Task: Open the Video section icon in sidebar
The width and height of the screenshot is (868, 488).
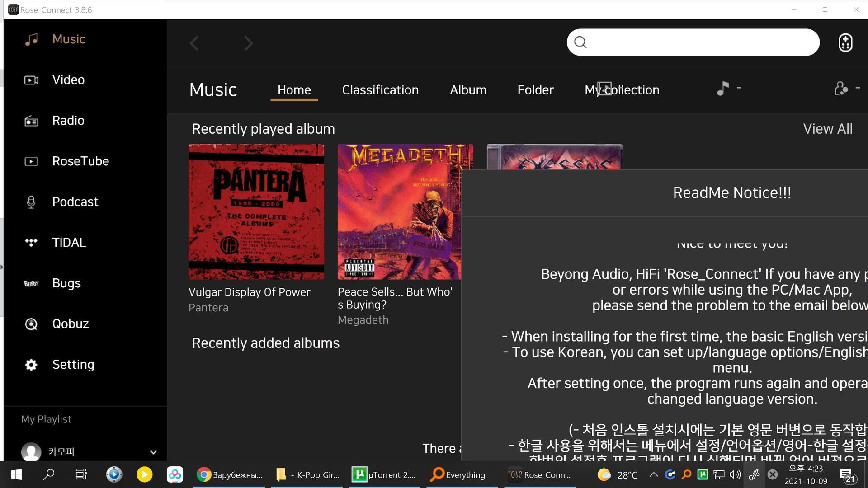Action: tap(31, 80)
